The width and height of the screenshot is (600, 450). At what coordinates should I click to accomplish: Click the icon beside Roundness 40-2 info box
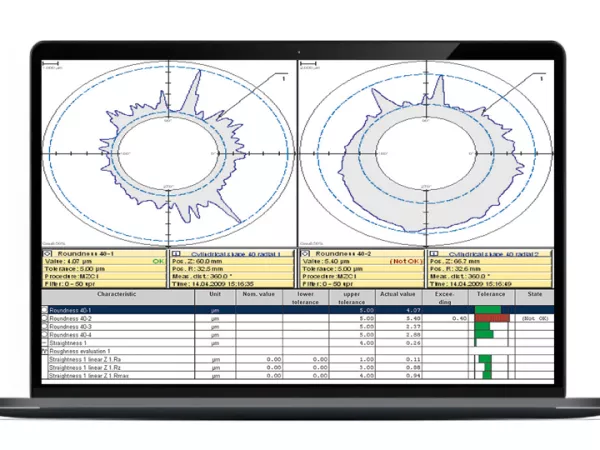tap(305, 254)
